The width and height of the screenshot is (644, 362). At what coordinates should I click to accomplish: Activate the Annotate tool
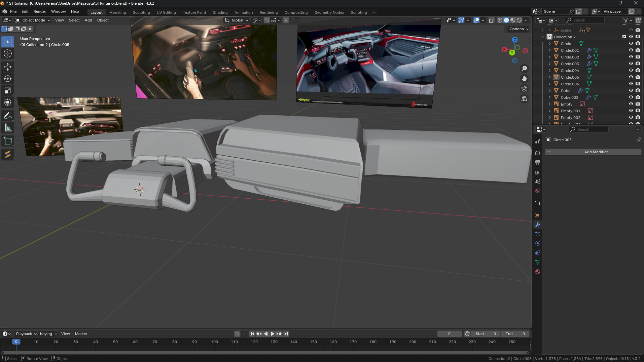tap(8, 116)
